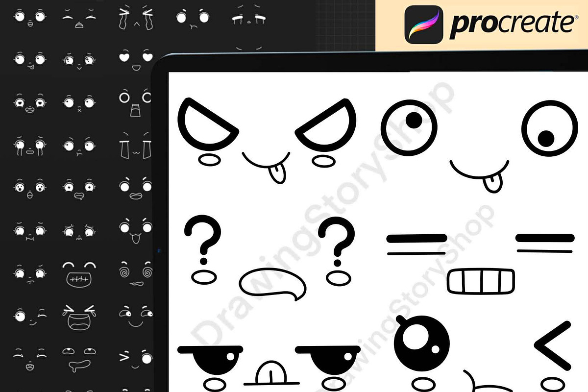588x392 pixels.
Task: Pick the small round-eyes face with x mouth
Action: pos(79,103)
